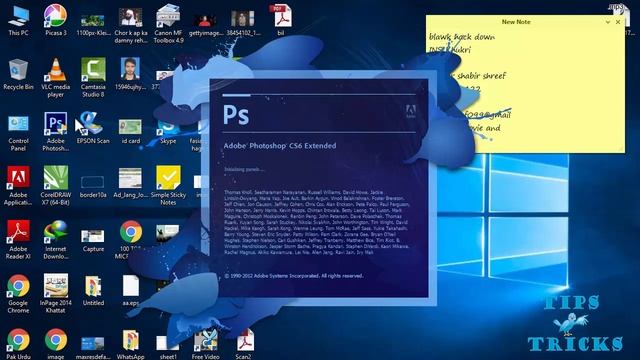The image size is (640, 360).
Task: Close the yellow New Note sticky
Action: [x=618, y=22]
